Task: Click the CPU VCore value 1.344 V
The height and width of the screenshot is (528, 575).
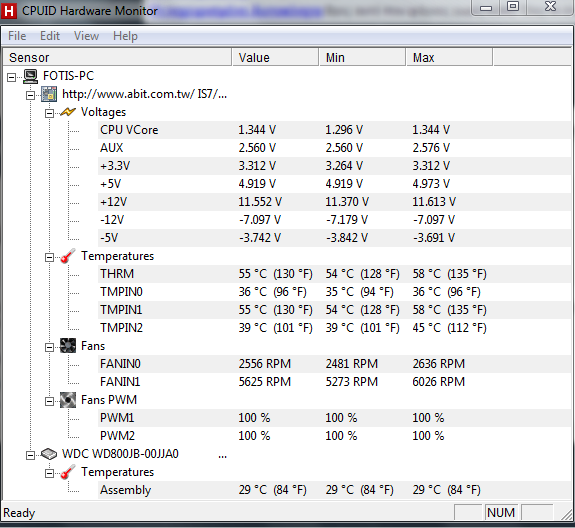Action: coord(257,130)
